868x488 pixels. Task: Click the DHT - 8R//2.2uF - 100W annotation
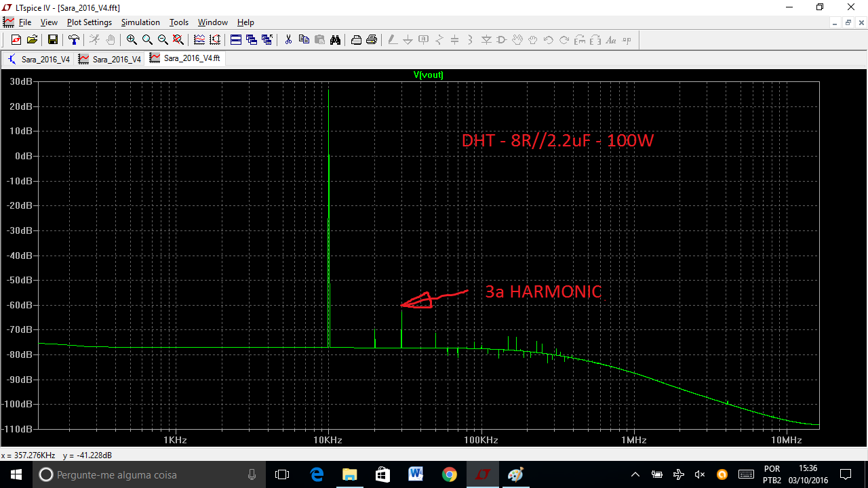pyautogui.click(x=557, y=141)
